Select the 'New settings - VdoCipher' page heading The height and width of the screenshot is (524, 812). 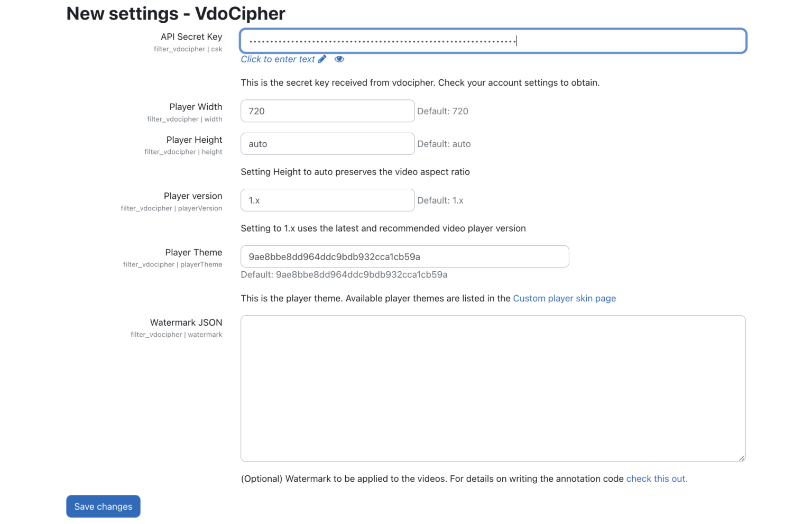coord(175,14)
